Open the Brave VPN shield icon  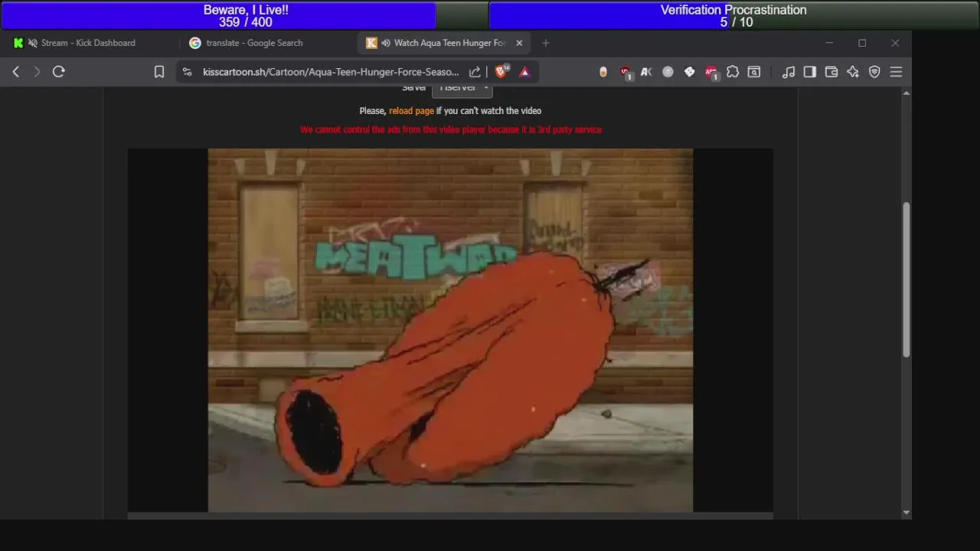874,72
